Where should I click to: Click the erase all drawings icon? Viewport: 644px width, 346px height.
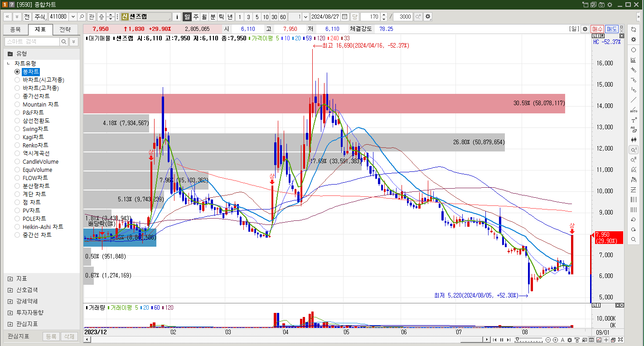634,130
